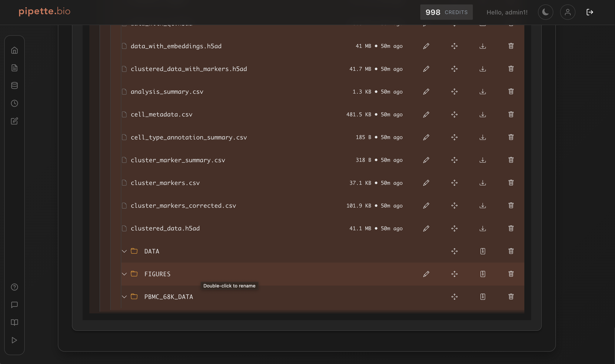Click the play icon in sidebar

click(14, 340)
